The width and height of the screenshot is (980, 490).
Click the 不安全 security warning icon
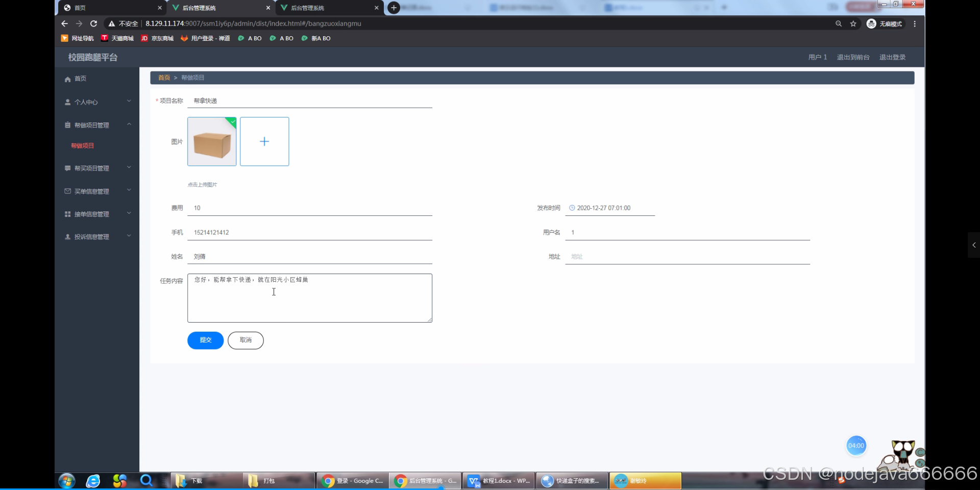(x=112, y=23)
